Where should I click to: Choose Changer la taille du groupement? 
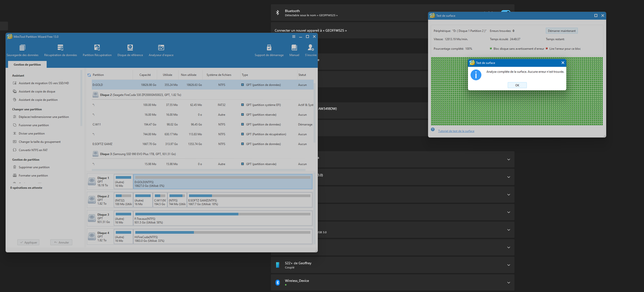pyautogui.click(x=36, y=141)
